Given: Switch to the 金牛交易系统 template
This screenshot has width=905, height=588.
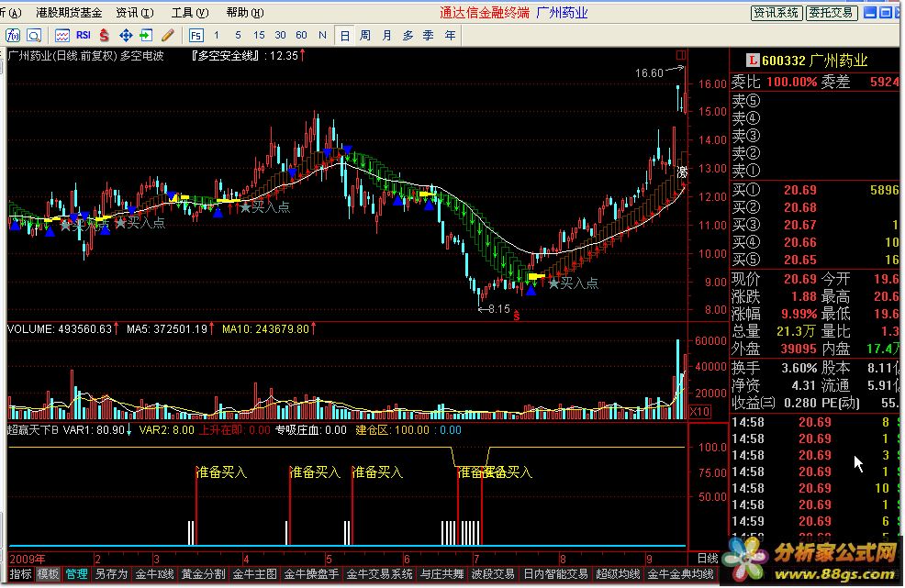Looking at the screenshot, I should pos(379,574).
